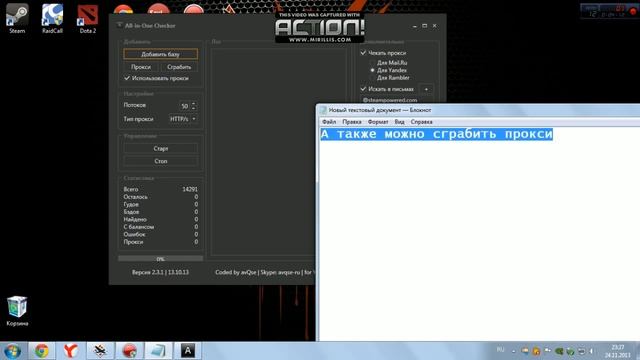Viewport: 640px width, 360px height.
Task: Open Файл menu in Notepad
Action: 329,122
